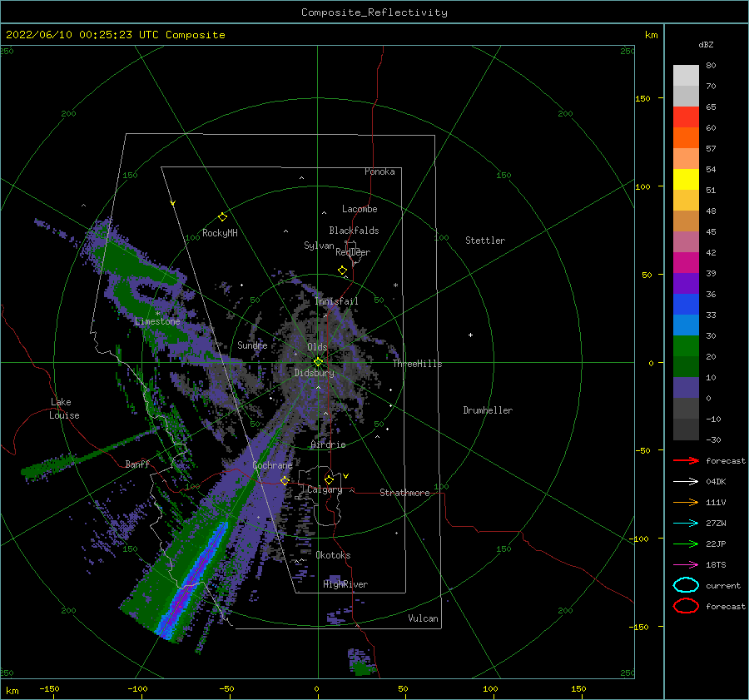Select the slate purple swatch between 10 and 0

coord(686,387)
